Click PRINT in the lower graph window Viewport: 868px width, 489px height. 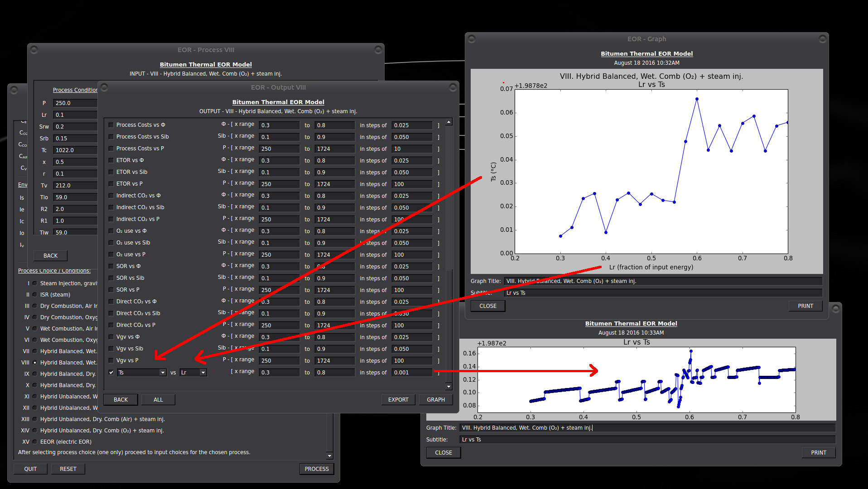tap(819, 453)
